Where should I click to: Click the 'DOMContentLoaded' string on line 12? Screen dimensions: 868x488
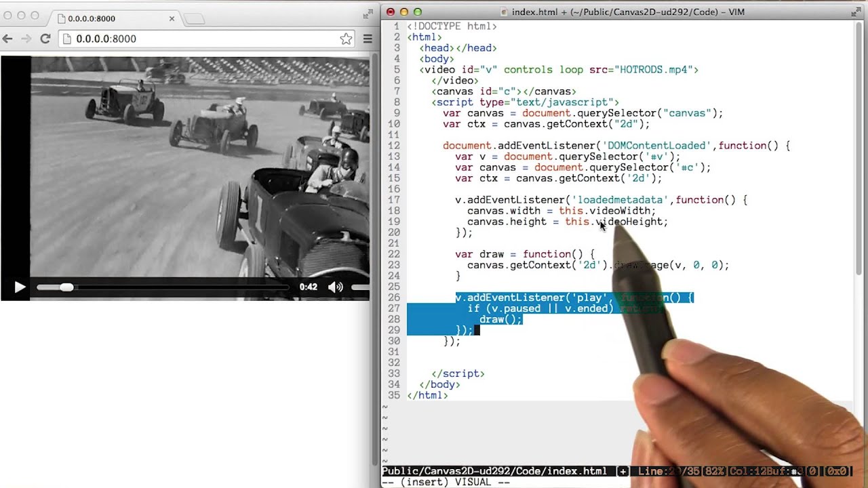point(656,146)
